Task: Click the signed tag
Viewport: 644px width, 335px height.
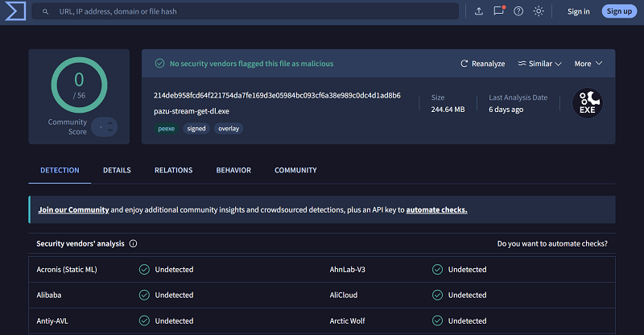Action: (x=196, y=129)
